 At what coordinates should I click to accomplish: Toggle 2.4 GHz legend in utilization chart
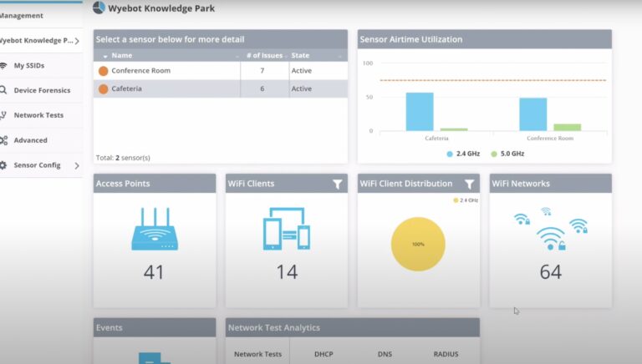[463, 154]
